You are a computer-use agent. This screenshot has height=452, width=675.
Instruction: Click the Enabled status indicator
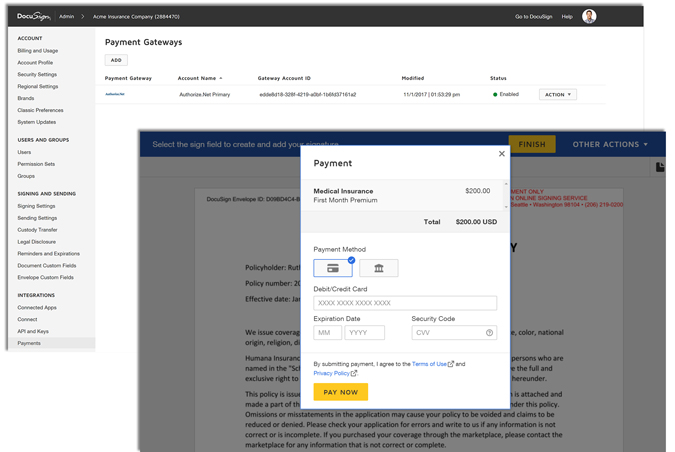[x=506, y=94]
